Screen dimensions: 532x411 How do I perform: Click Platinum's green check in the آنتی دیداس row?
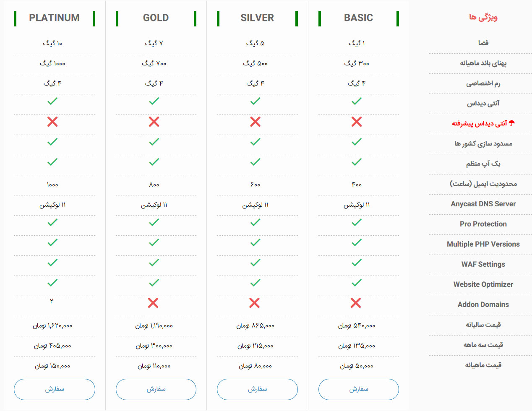tap(52, 101)
